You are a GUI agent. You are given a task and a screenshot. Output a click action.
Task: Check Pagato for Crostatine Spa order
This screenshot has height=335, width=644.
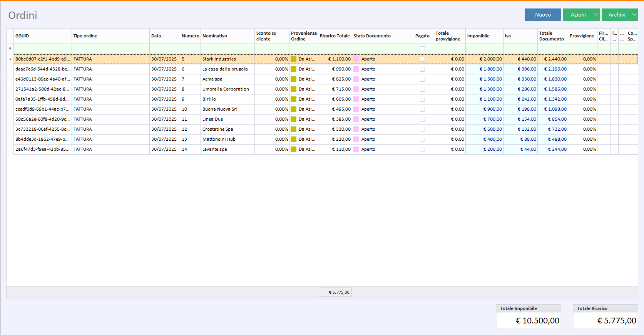click(422, 129)
